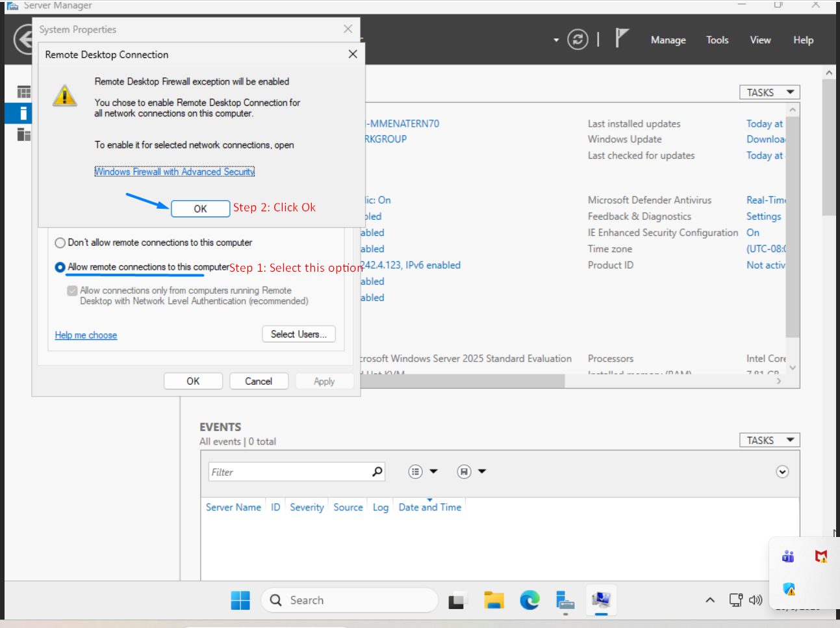Open the TASKS dropdown in the Events section
Viewport: 840px width, 628px height.
tap(769, 440)
